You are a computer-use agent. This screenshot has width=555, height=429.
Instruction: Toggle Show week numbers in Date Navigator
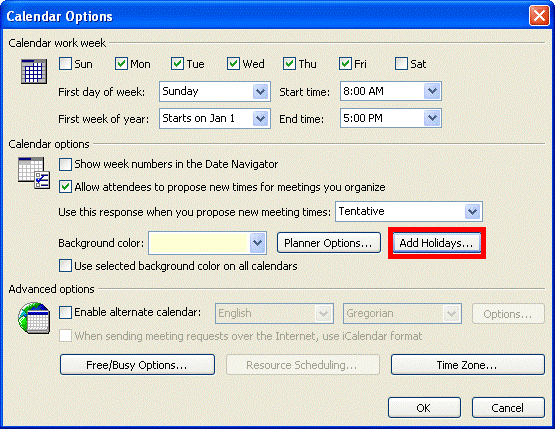65,164
